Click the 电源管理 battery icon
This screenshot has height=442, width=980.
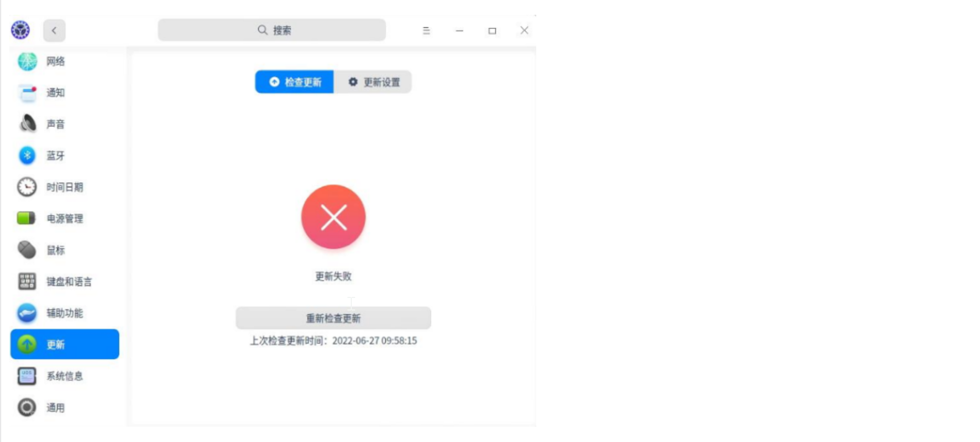[26, 219]
